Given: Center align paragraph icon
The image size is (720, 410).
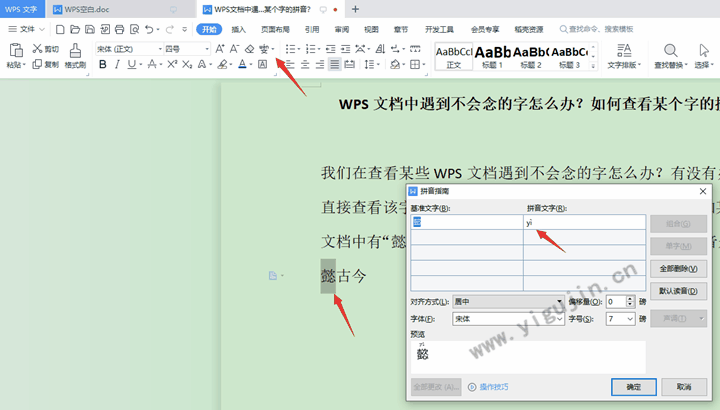Looking at the screenshot, I should click(x=305, y=65).
